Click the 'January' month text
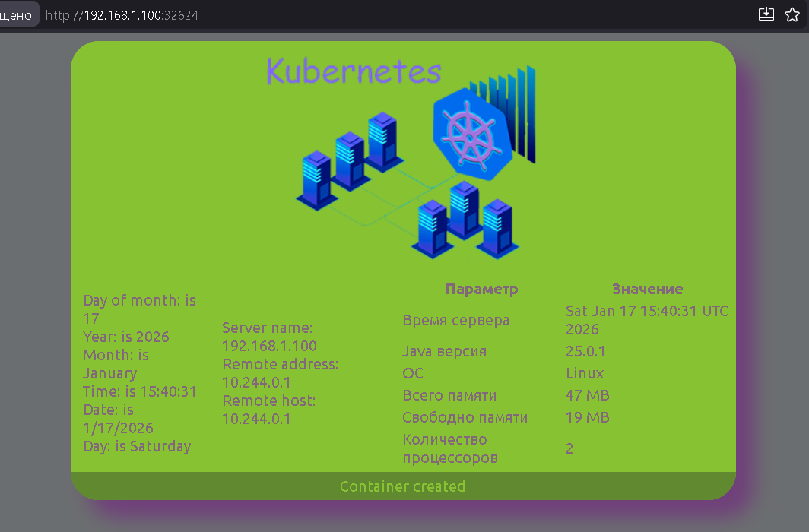Viewport: 809px width, 532px height. pyautogui.click(x=110, y=373)
